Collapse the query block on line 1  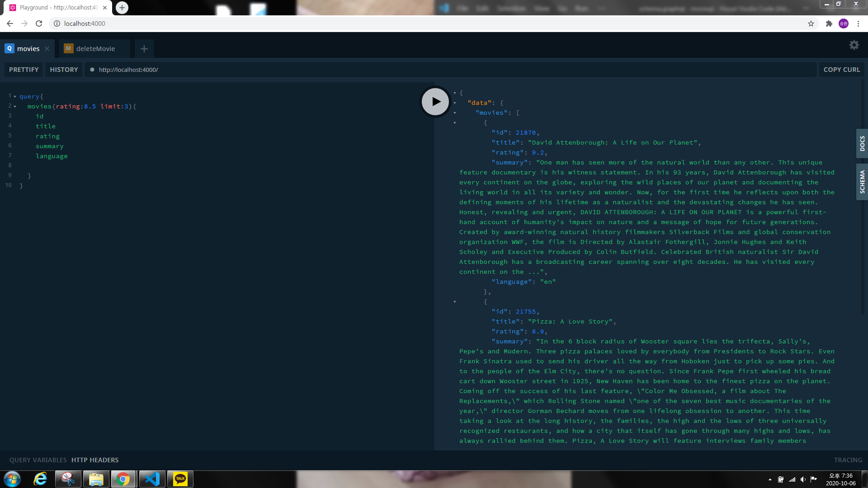(x=15, y=97)
